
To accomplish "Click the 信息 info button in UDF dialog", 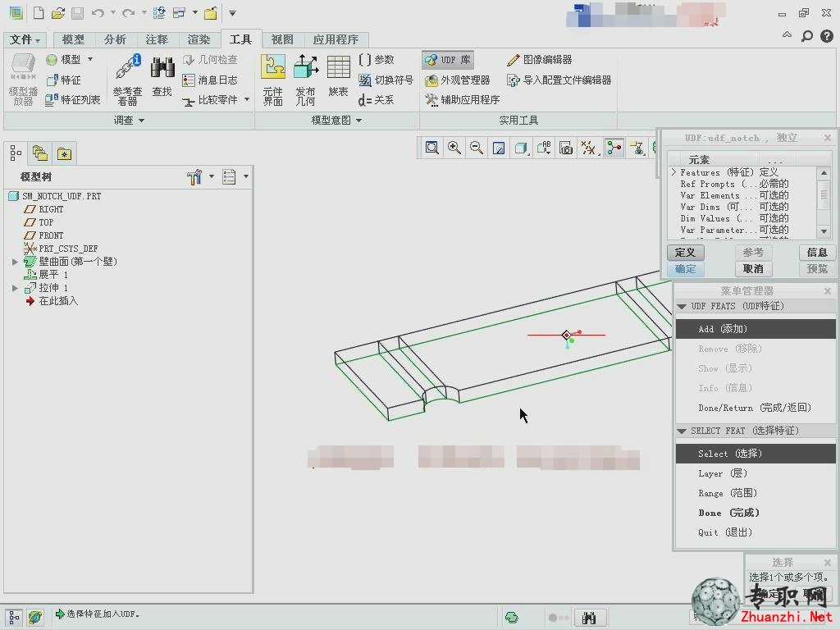I will click(817, 253).
